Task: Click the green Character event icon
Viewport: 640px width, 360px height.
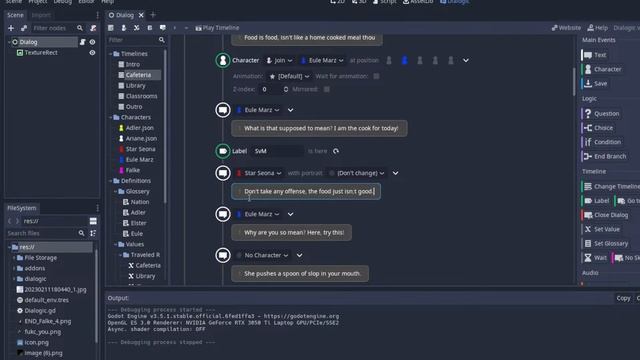Action: pyautogui.click(x=223, y=60)
